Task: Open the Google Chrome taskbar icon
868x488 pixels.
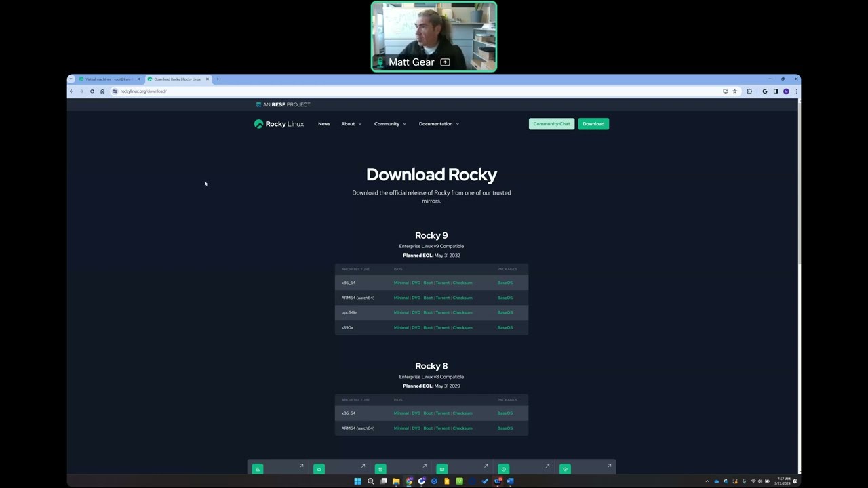Action: (409, 481)
